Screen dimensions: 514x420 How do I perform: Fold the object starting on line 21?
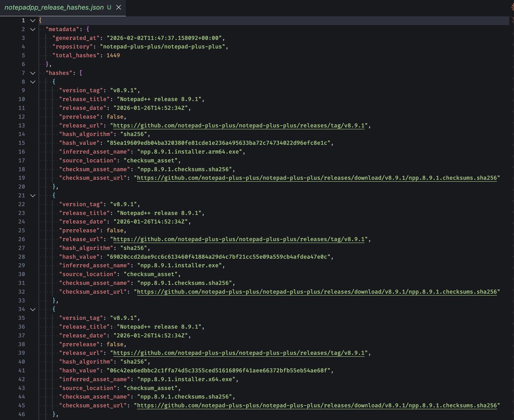click(x=33, y=195)
